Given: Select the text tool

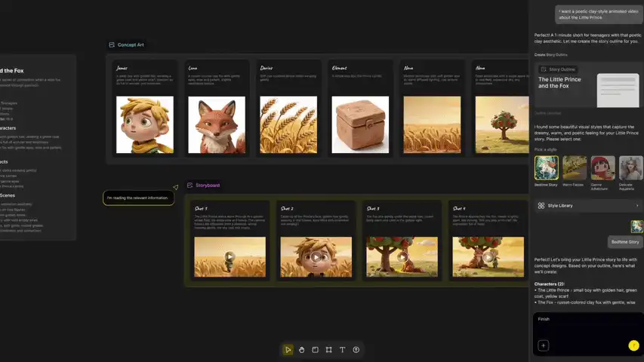Looking at the screenshot, I should pyautogui.click(x=342, y=350).
